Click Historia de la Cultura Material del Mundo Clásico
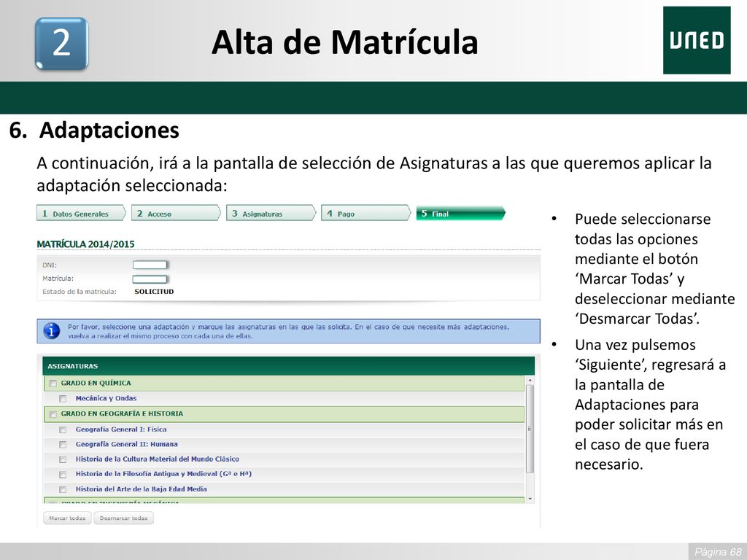 coord(158,459)
